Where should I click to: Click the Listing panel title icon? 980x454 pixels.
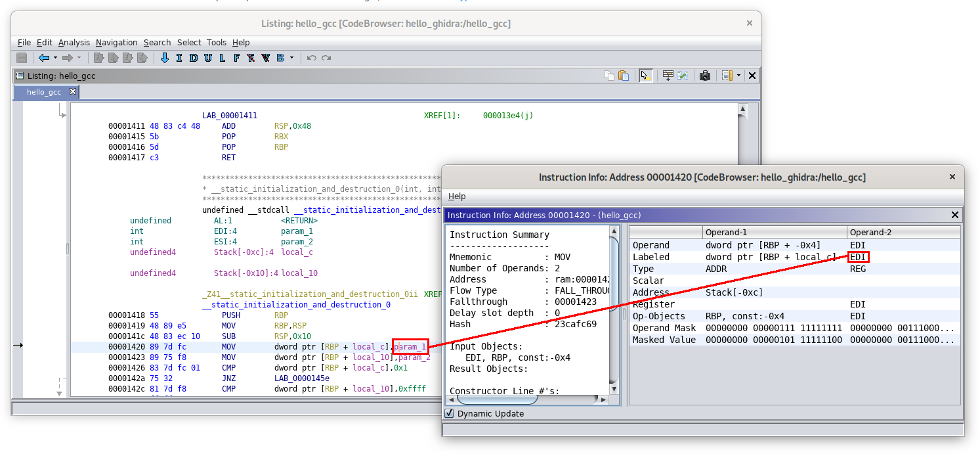(x=20, y=76)
